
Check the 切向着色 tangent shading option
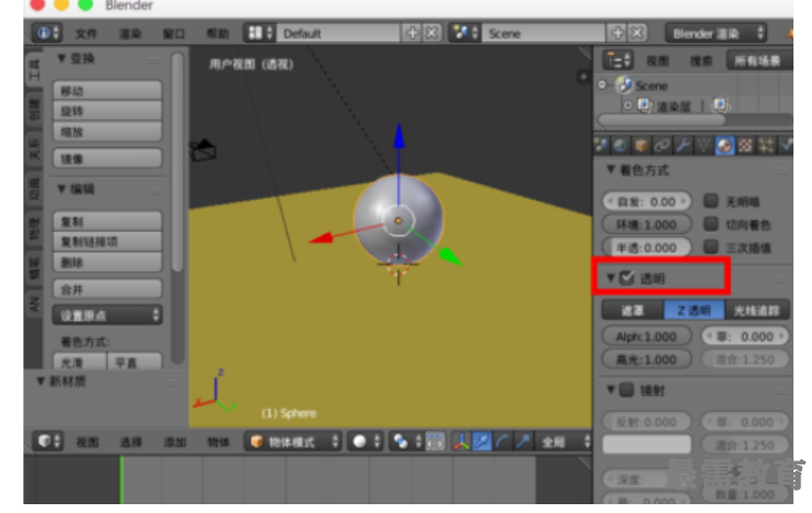pos(711,224)
